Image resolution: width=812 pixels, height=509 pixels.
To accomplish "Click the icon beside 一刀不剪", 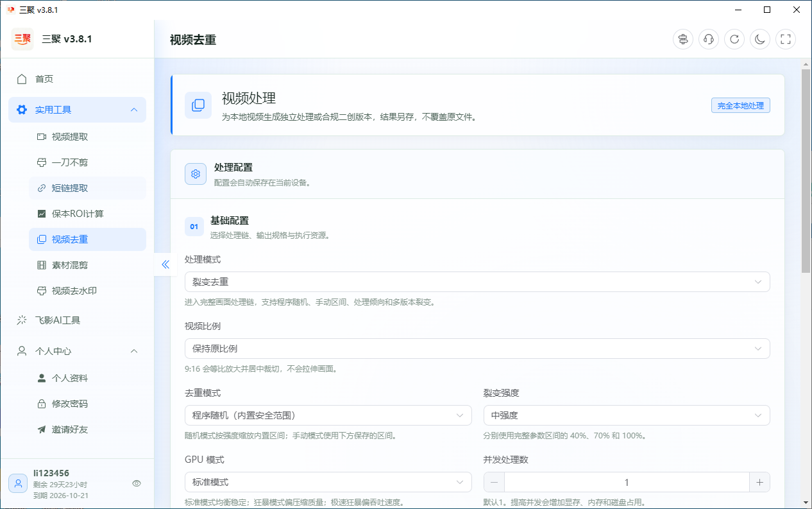I will coord(42,162).
